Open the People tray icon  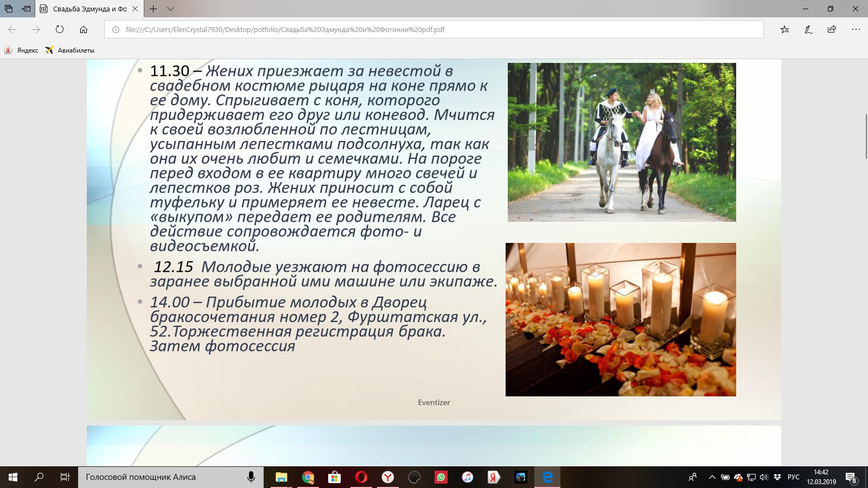693,477
